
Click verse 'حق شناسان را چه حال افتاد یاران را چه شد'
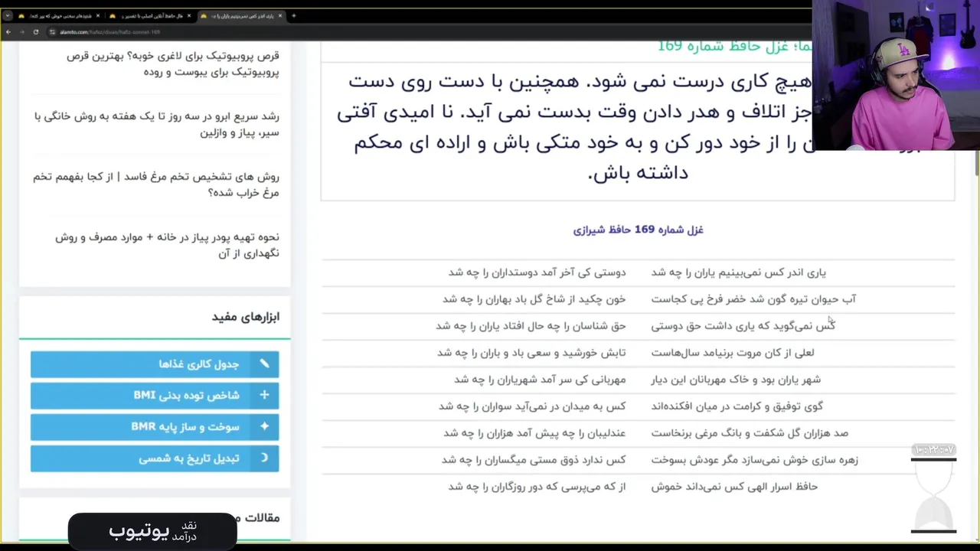pyautogui.click(x=531, y=326)
